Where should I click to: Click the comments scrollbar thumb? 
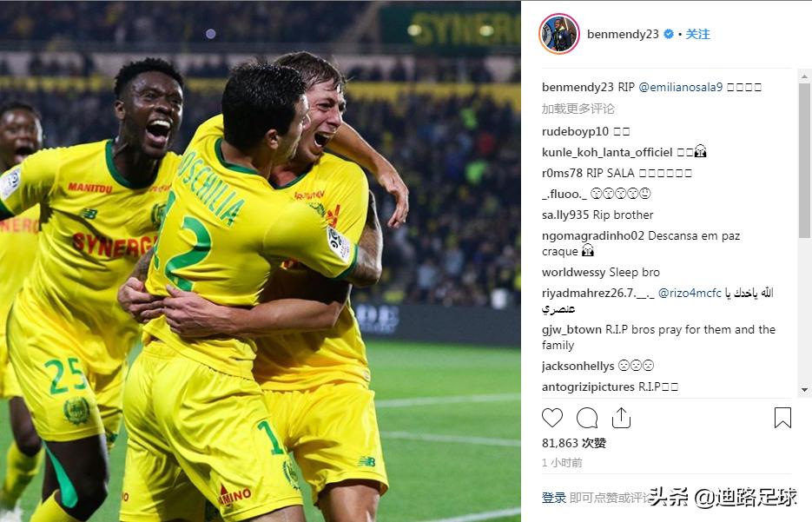[x=804, y=160]
